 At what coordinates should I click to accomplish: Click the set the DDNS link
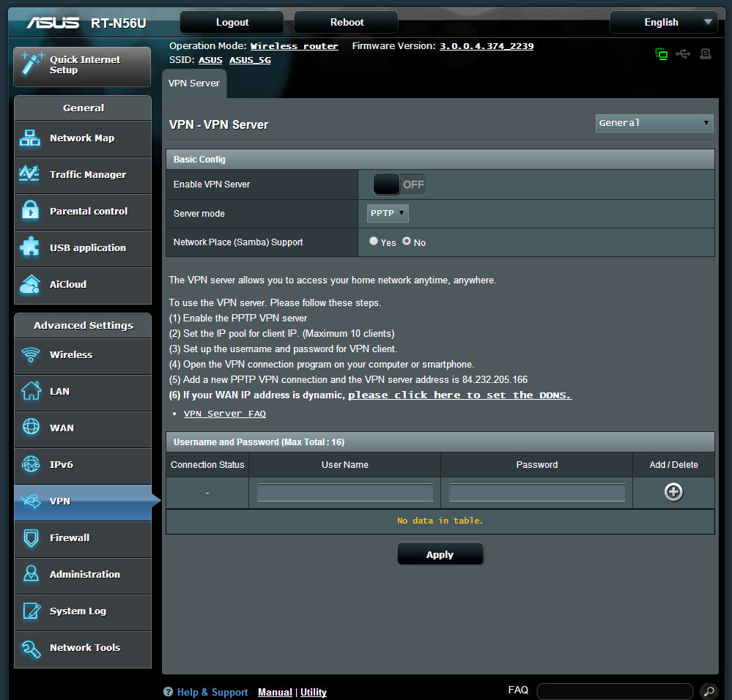[460, 395]
